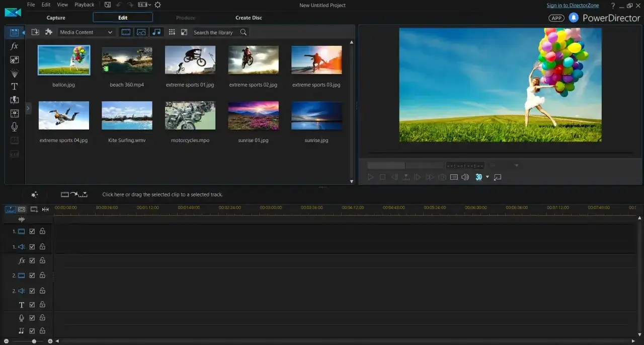This screenshot has width=644, height=345.
Task: Expand the library explorer side panel arrow
Action: pos(28,108)
